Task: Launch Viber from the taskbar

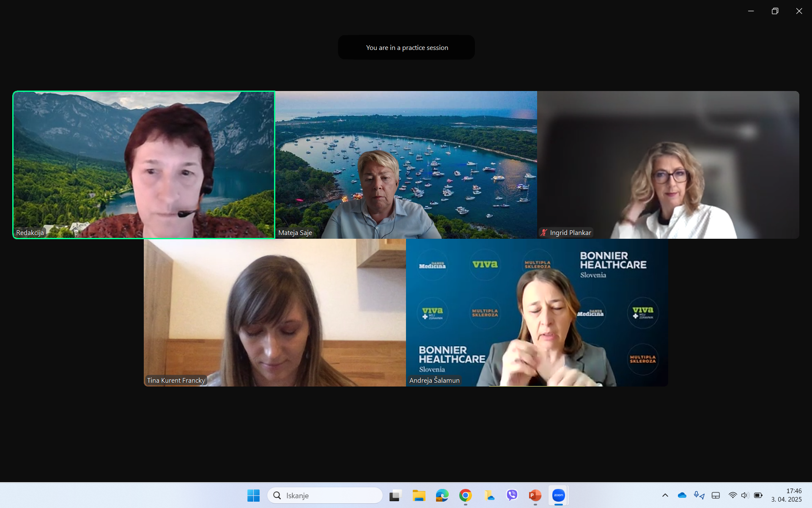Action: [x=512, y=495]
